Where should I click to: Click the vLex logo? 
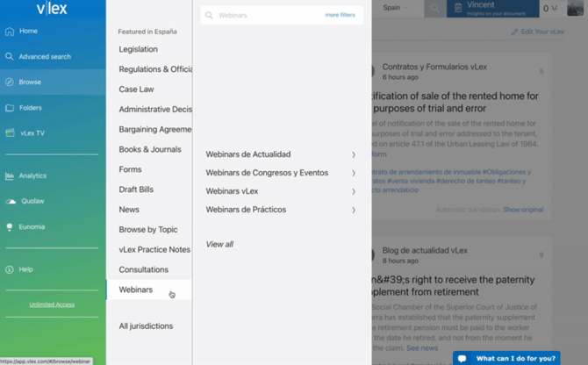pyautogui.click(x=52, y=8)
